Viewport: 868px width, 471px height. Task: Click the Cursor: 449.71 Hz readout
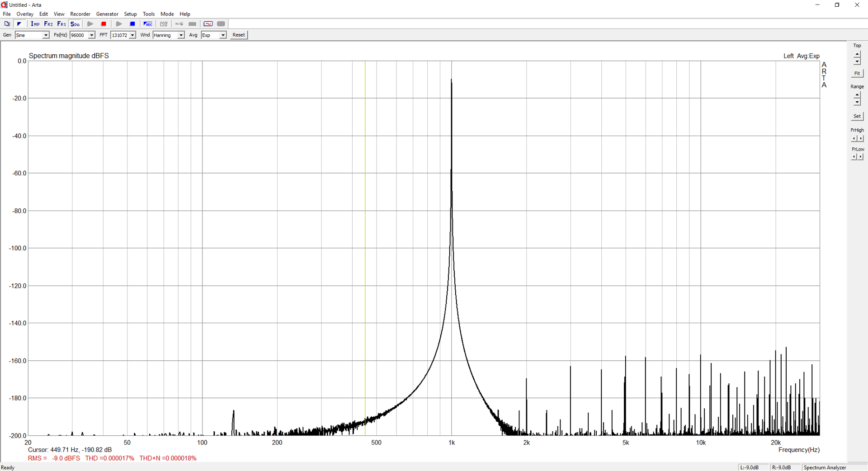pyautogui.click(x=70, y=450)
